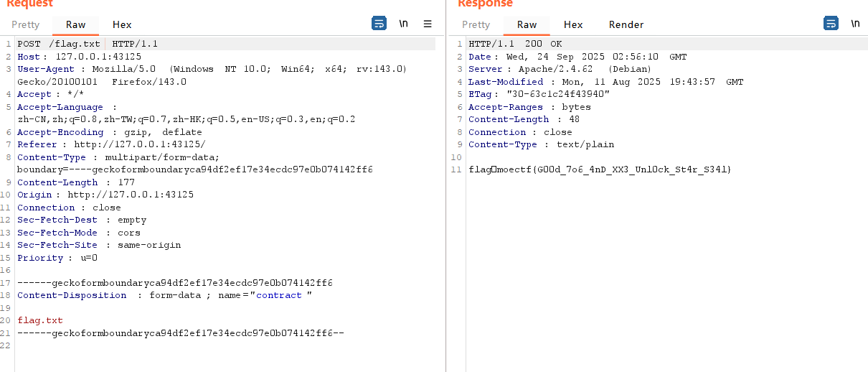The width and height of the screenshot is (868, 372).
Task: Toggle response \n non-printable characters
Action: 855,24
